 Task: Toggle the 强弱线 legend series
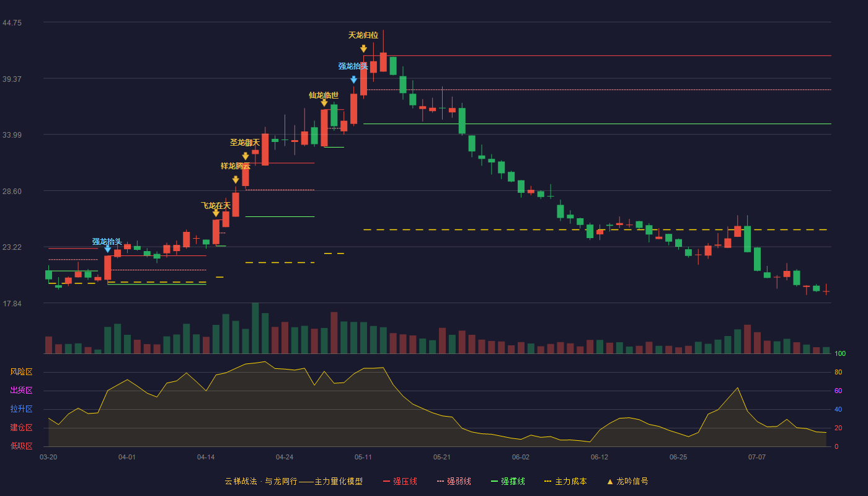click(x=454, y=481)
